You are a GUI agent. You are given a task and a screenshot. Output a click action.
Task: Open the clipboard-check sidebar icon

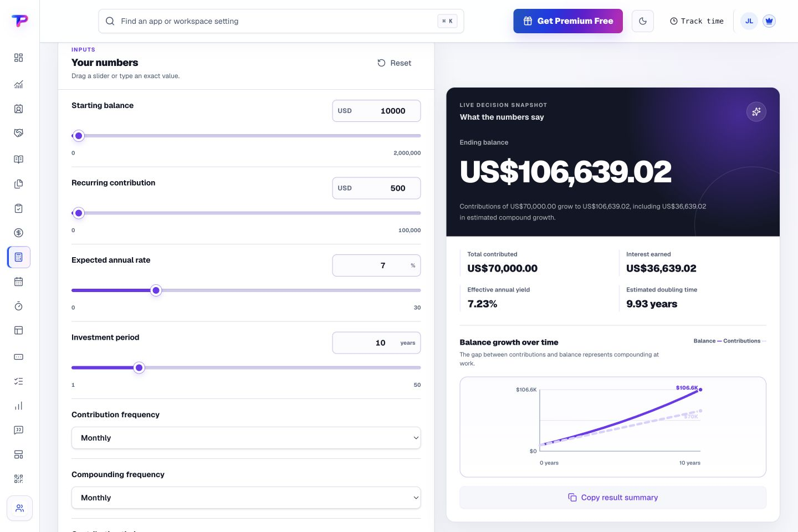coord(18,208)
